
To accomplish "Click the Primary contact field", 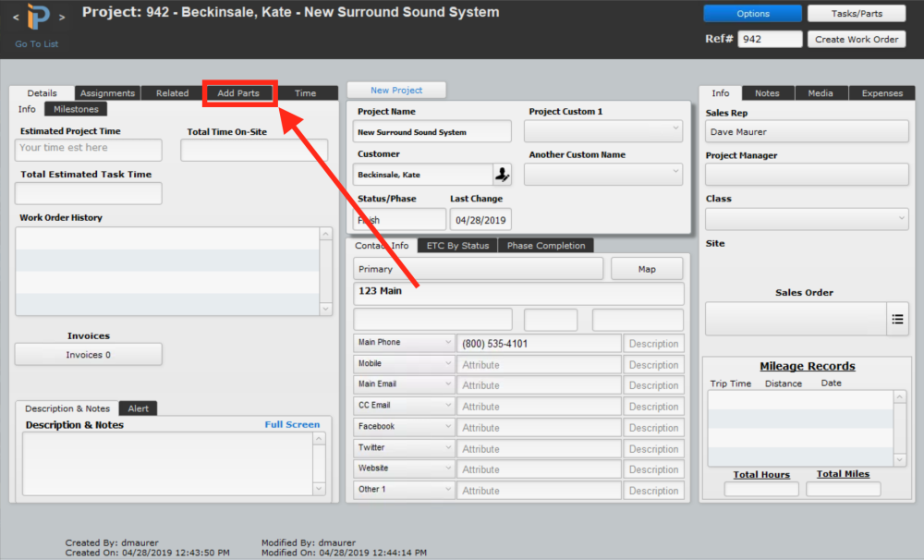I will point(478,269).
